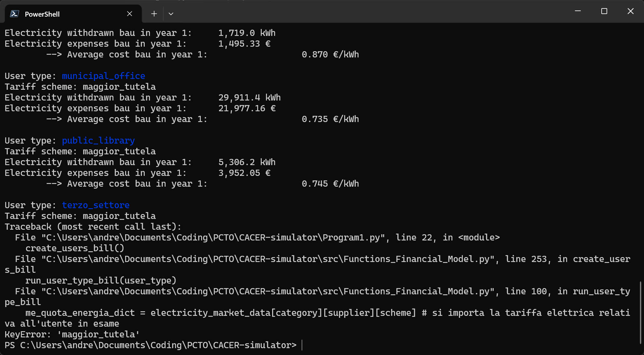The width and height of the screenshot is (644, 355).
Task: Click the 0.870 €/kWh average cost
Action: click(330, 54)
